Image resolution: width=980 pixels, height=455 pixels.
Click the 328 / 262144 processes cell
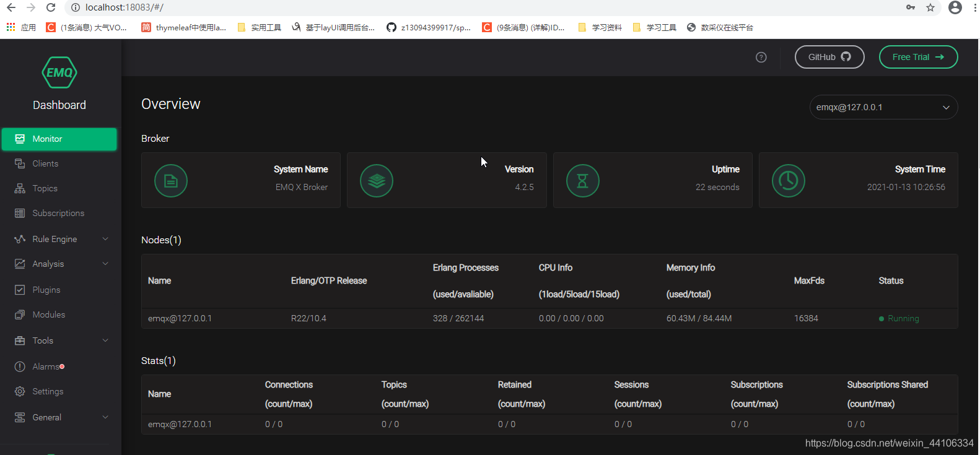458,318
